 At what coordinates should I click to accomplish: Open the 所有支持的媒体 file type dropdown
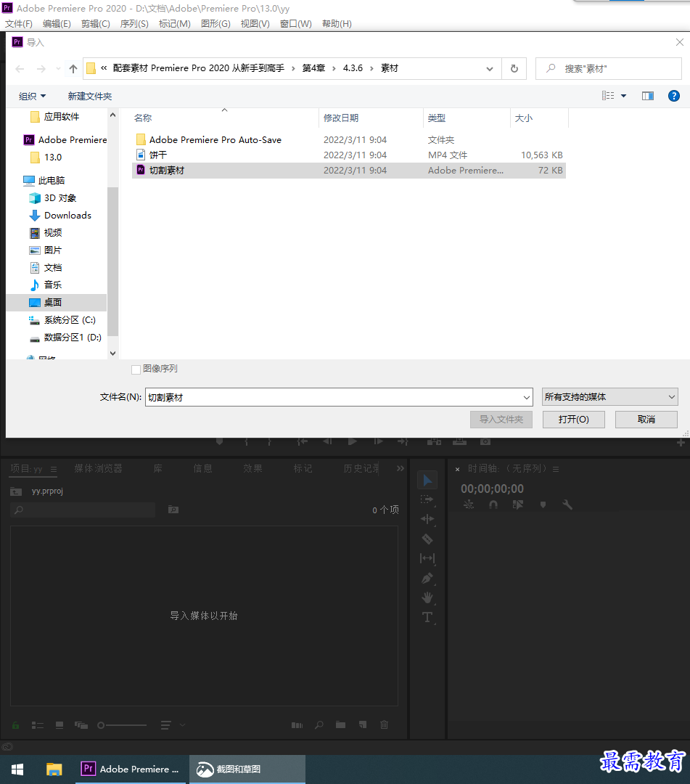pyautogui.click(x=610, y=397)
